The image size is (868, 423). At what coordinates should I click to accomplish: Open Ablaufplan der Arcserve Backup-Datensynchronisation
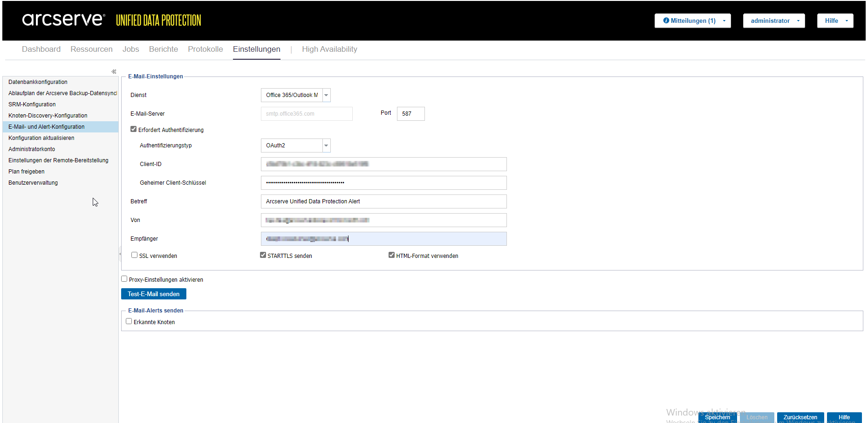pyautogui.click(x=61, y=93)
